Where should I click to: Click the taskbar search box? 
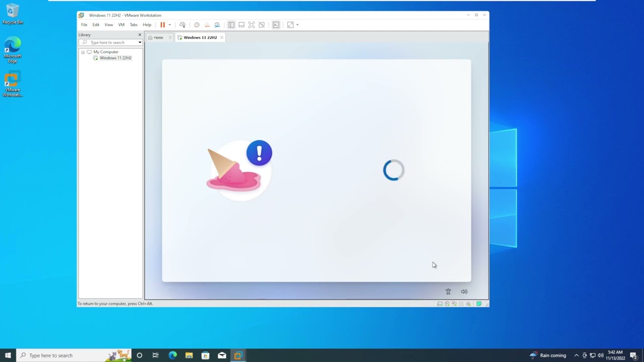(74, 355)
